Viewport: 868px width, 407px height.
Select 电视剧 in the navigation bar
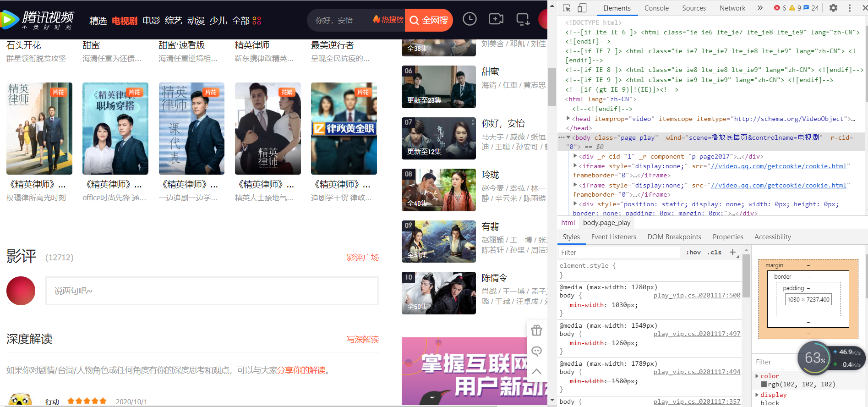[125, 21]
